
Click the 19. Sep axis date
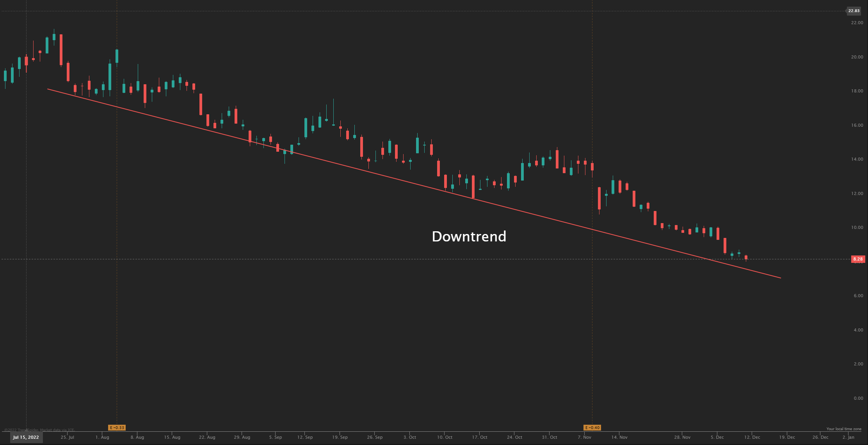tap(340, 437)
